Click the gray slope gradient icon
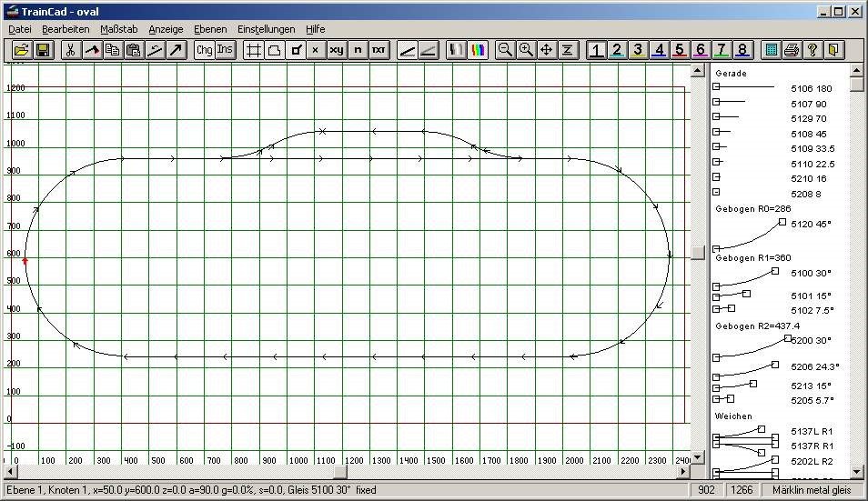Image resolution: width=868 pixels, height=501 pixels. point(428,50)
